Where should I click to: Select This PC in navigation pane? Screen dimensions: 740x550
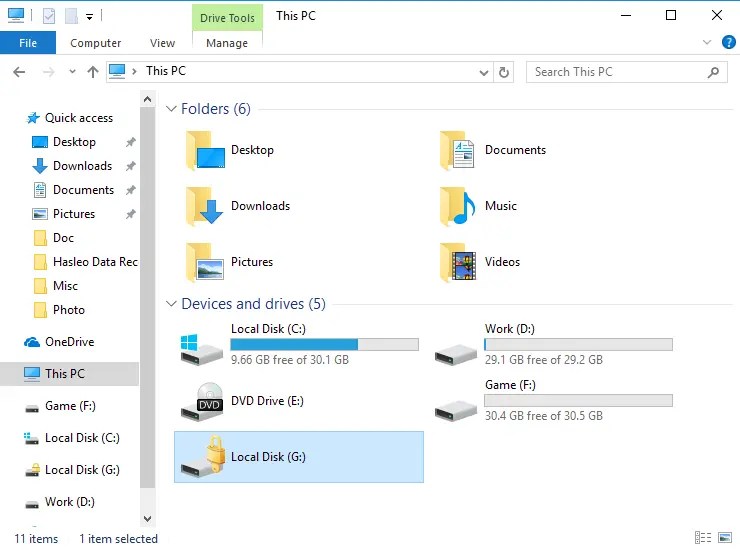pos(69,374)
